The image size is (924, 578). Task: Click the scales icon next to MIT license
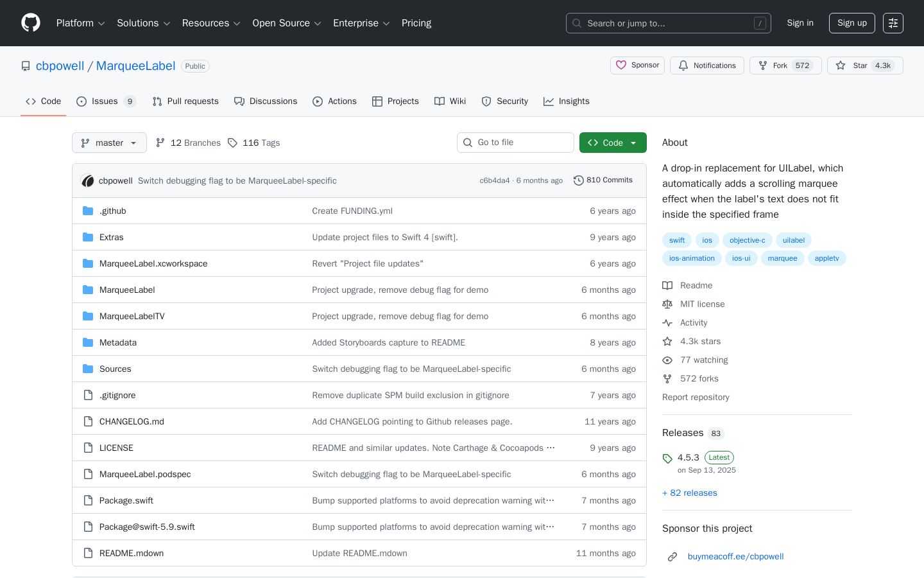pyautogui.click(x=667, y=304)
